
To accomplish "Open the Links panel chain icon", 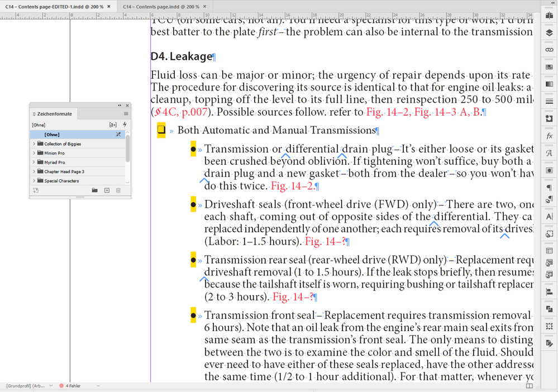I will coord(549,49).
